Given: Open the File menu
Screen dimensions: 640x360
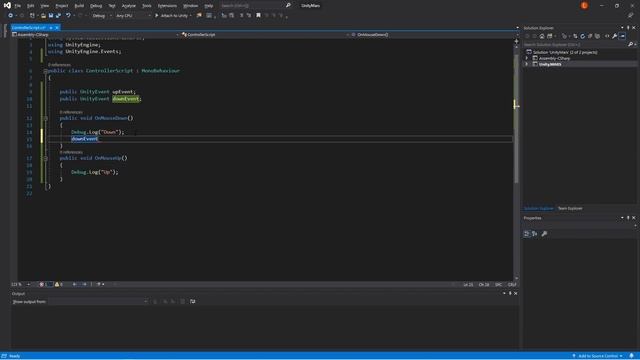Looking at the screenshot, I should click(18, 6).
